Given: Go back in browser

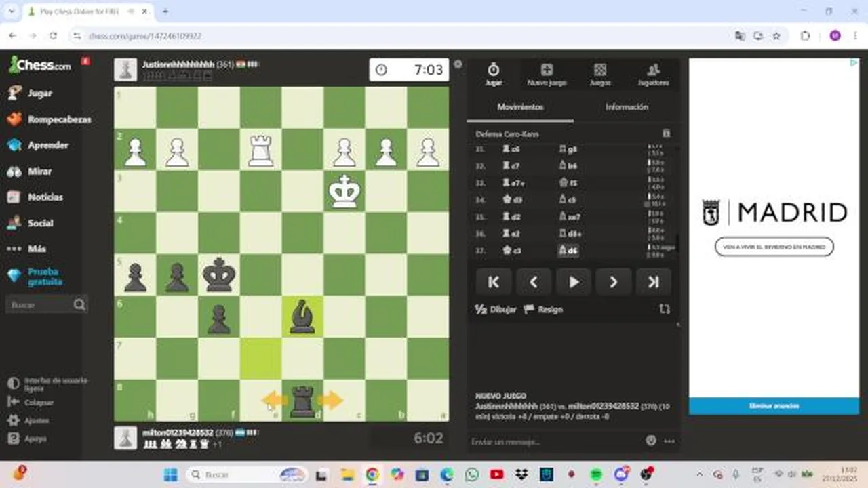Looking at the screenshot, I should pyautogui.click(x=14, y=36).
